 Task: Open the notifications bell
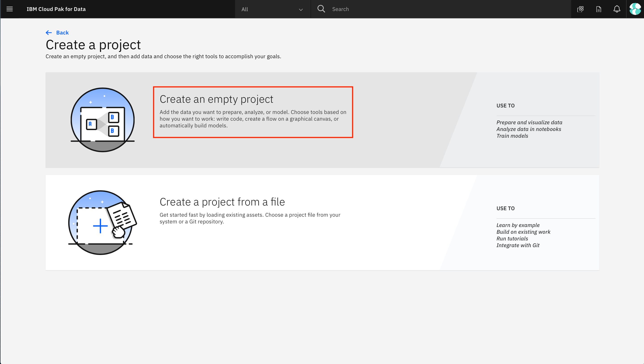[617, 9]
